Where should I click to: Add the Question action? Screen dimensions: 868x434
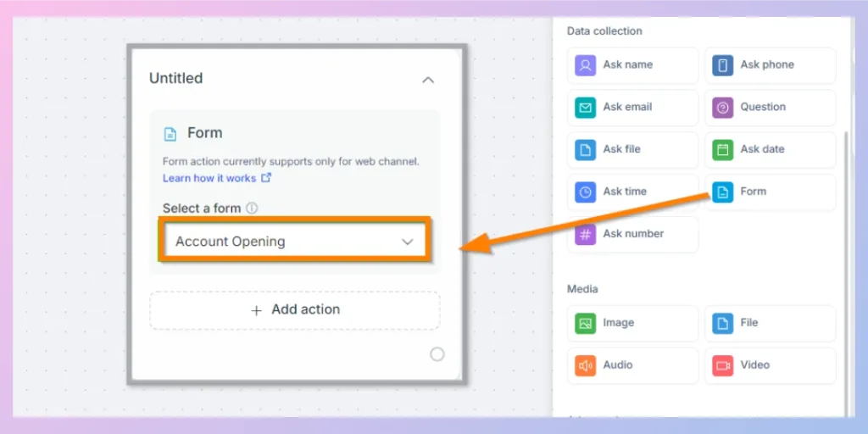point(770,108)
